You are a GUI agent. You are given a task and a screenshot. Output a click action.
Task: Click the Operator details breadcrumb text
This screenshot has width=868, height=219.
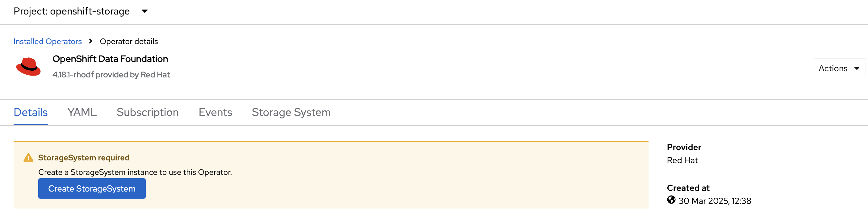point(129,41)
